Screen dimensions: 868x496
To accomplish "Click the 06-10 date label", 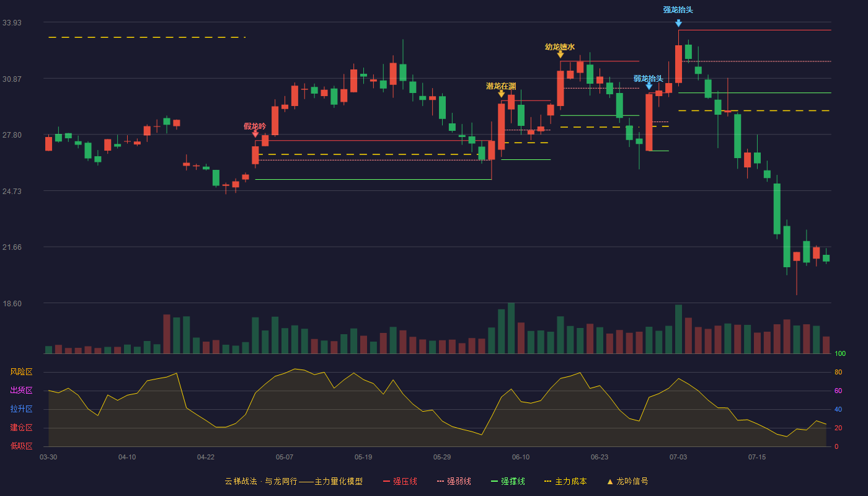I will click(x=521, y=457).
